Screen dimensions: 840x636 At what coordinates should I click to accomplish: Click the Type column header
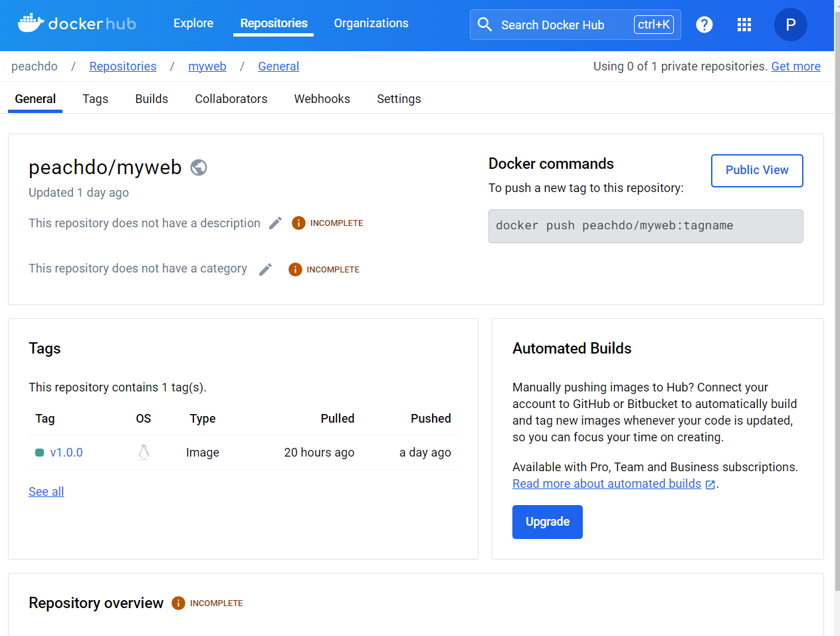203,419
